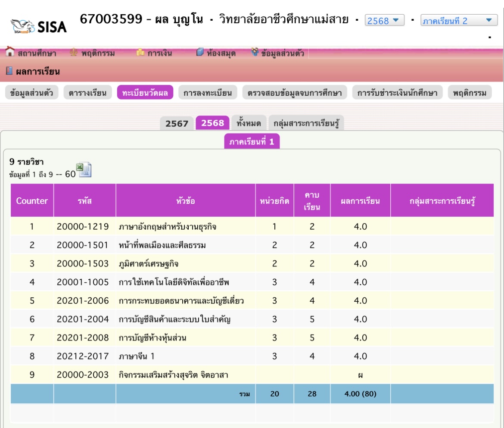Click the ตารางเรียน button
The height and width of the screenshot is (428, 504).
click(x=87, y=93)
